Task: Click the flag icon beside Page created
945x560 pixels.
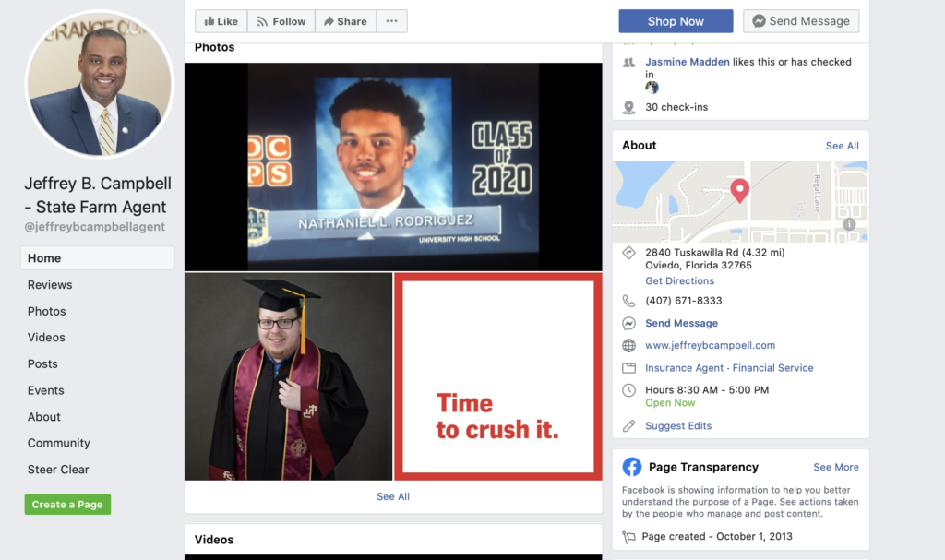Action: (x=628, y=537)
